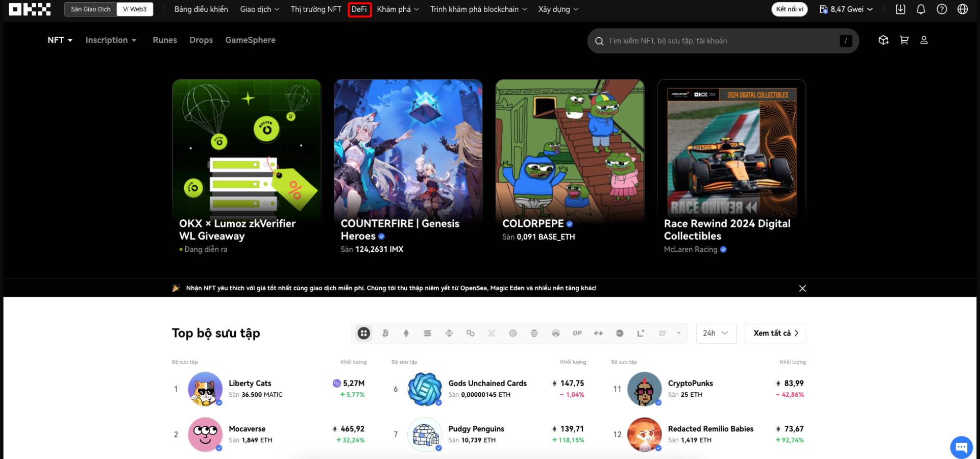This screenshot has height=459, width=980.
Task: Switch to Ví Web3 mode
Action: click(x=135, y=9)
